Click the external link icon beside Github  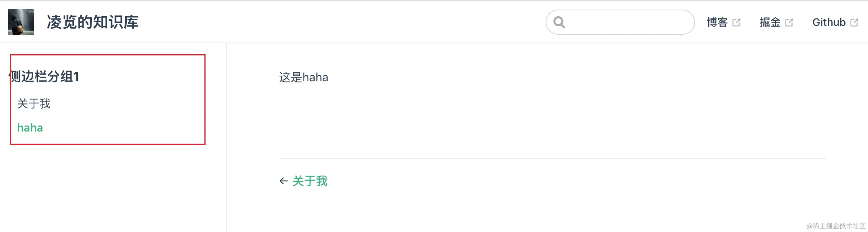(x=854, y=23)
